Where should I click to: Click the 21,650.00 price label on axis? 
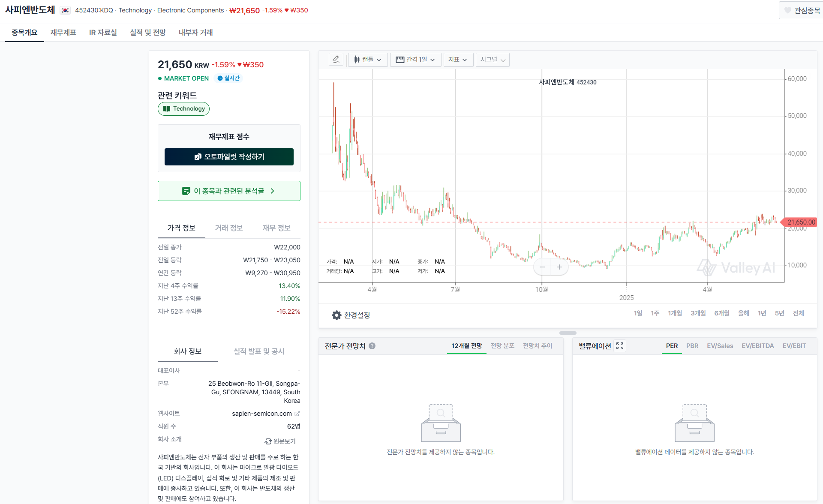tap(799, 222)
